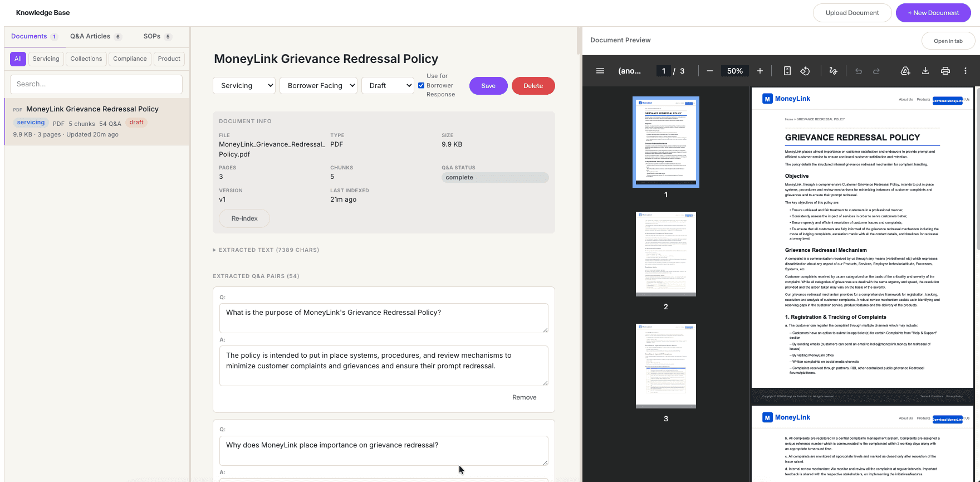Viewport: 980px width, 482px height.
Task: Open the Servicing category dropdown
Action: click(x=244, y=85)
